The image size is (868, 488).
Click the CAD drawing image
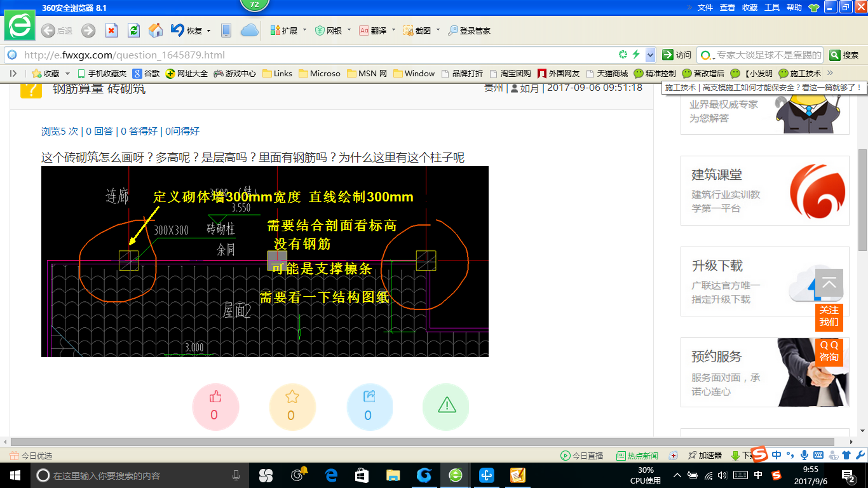265,261
